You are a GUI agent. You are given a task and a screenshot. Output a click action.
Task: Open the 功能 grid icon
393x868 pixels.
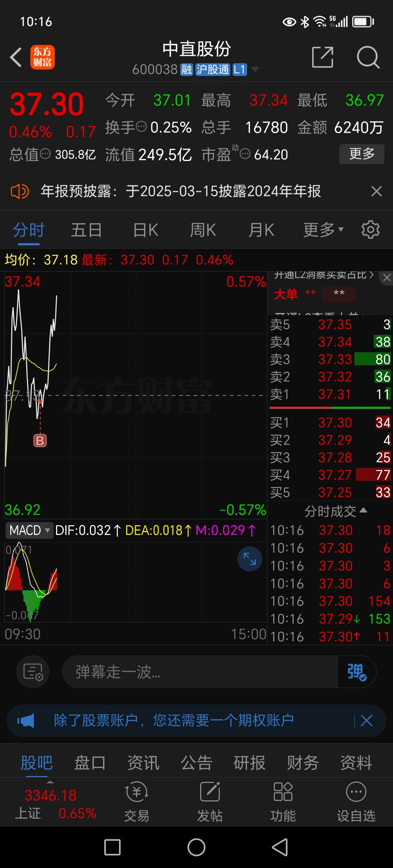283,792
